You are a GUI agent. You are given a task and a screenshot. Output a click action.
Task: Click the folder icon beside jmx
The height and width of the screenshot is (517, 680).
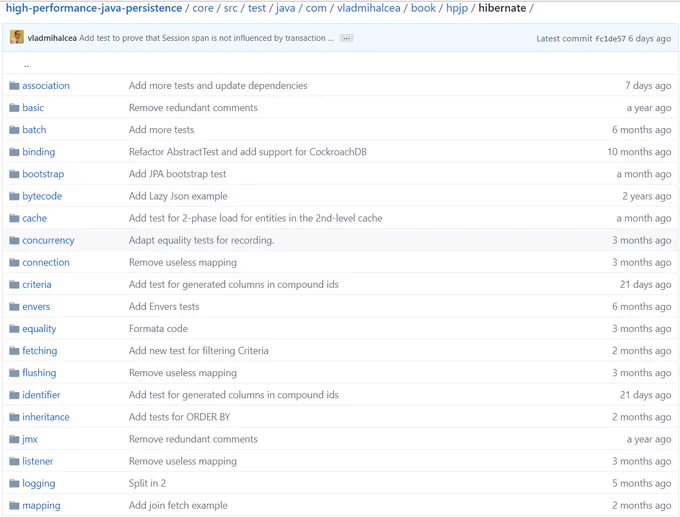click(14, 439)
